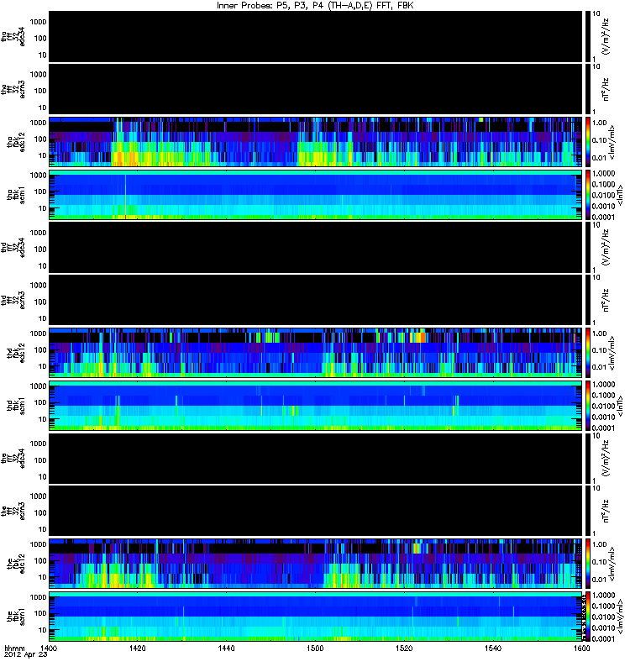Click the empty the fff scm3 panel
The height and width of the screenshot is (672, 630).
pyautogui.click(x=316, y=512)
